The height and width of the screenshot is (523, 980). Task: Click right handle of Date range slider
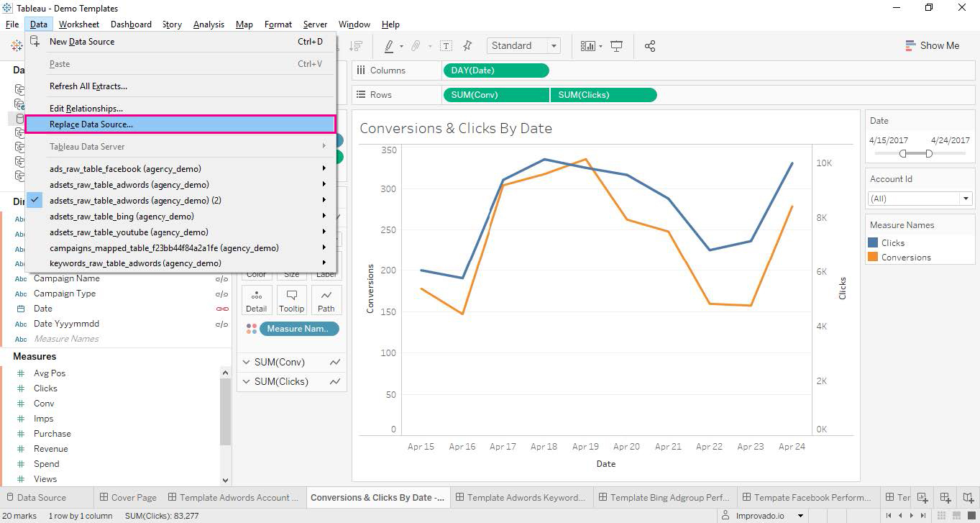929,154
